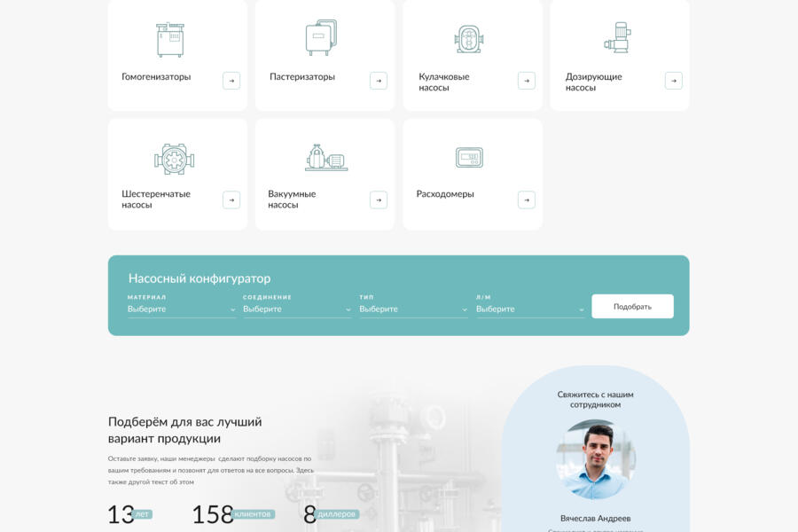This screenshot has height=532, width=798.
Task: Click the pasteurizer equipment icon
Action: point(320,38)
